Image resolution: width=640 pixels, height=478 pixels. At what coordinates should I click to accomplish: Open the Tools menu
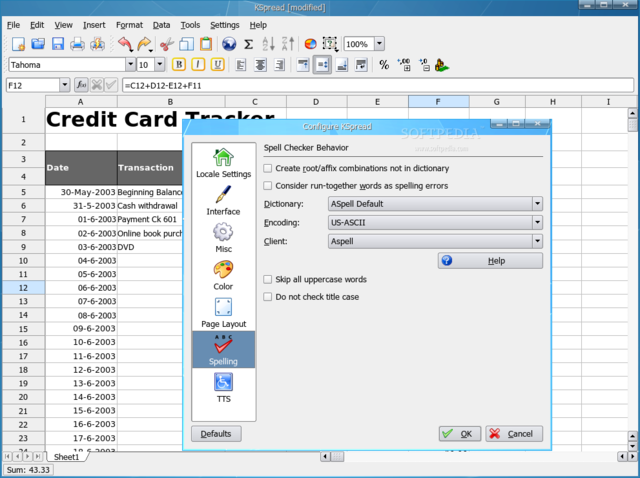click(x=190, y=25)
